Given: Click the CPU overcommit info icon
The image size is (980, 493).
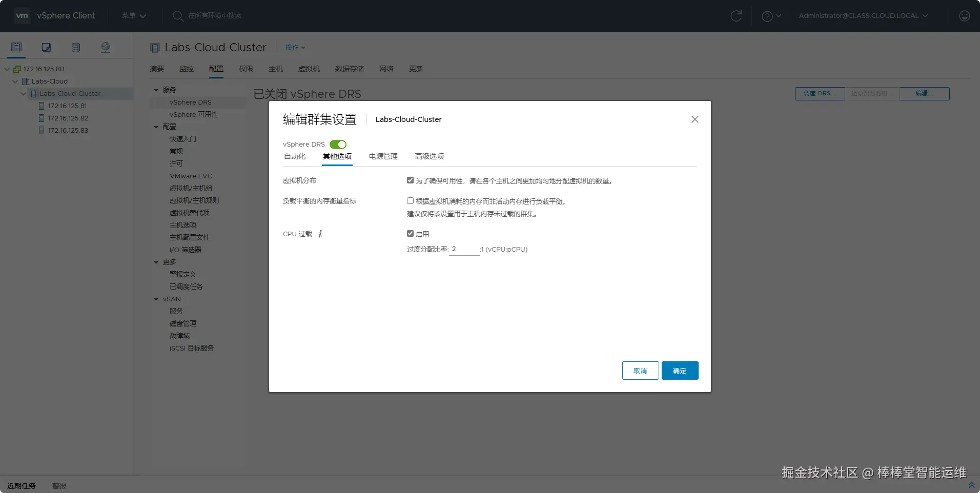Looking at the screenshot, I should (320, 234).
